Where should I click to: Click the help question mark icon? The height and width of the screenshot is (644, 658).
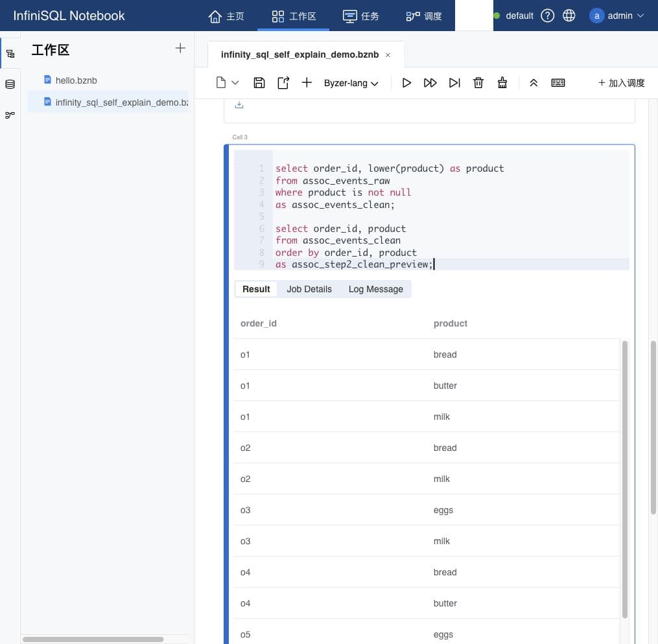coord(547,16)
